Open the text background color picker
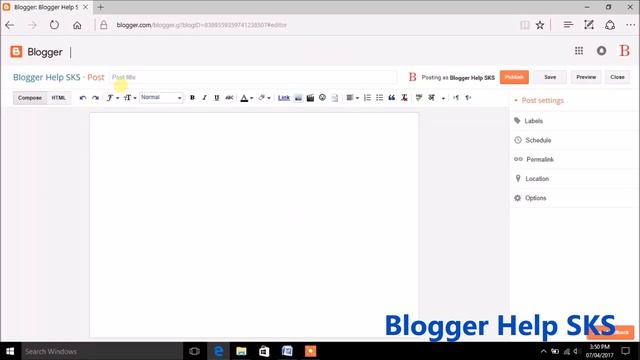 (264, 98)
